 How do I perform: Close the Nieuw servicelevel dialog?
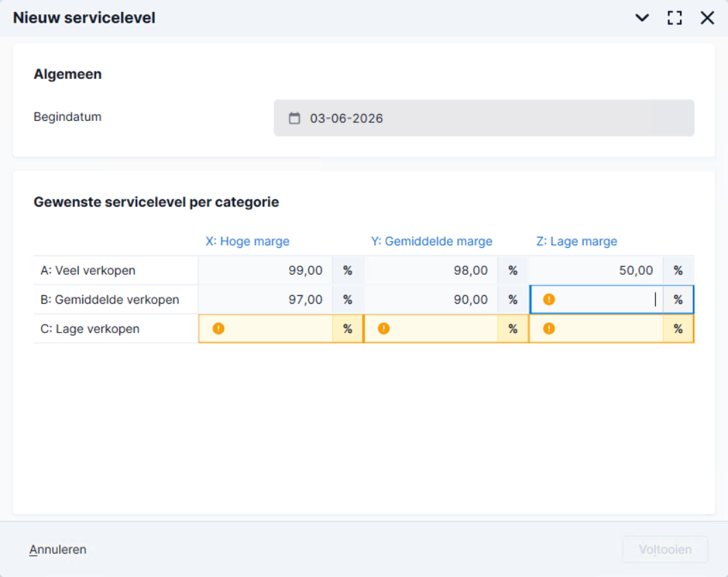[707, 18]
